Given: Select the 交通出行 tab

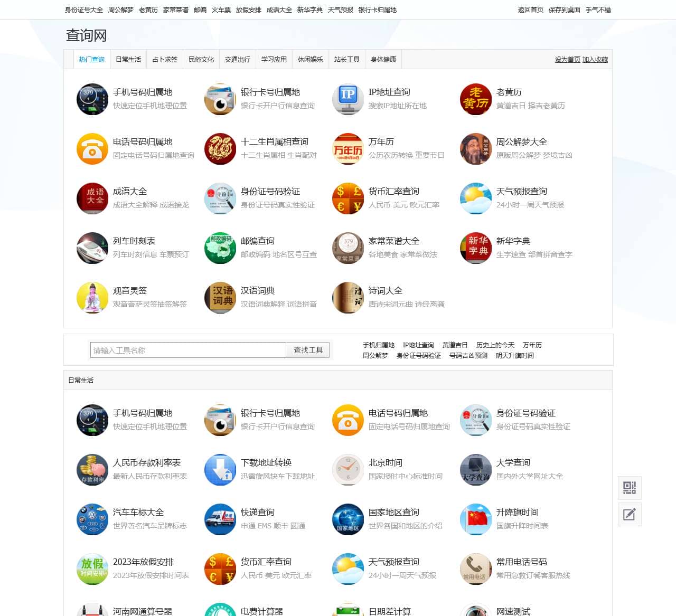Looking at the screenshot, I should coord(238,60).
